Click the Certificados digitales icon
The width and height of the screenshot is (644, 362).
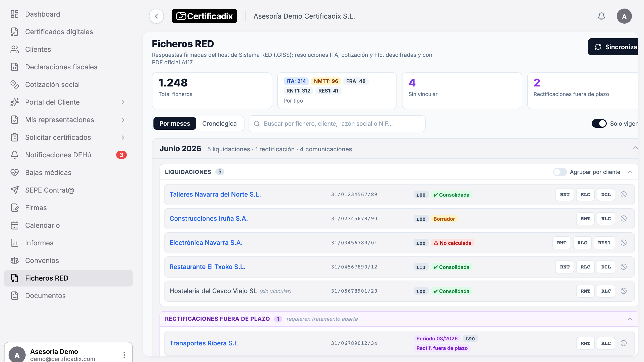pos(15,32)
